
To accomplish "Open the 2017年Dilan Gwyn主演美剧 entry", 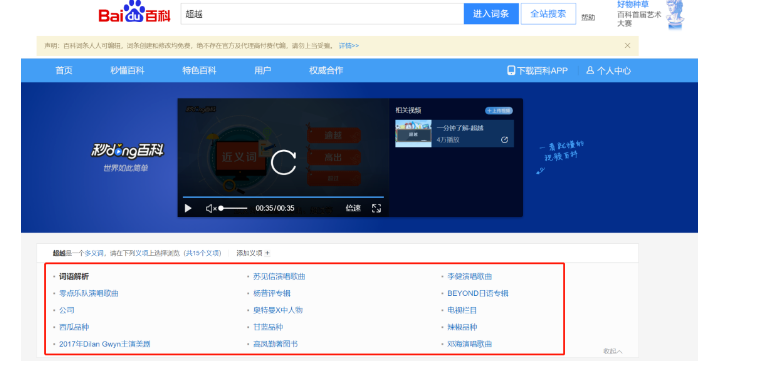I will (x=105, y=344).
